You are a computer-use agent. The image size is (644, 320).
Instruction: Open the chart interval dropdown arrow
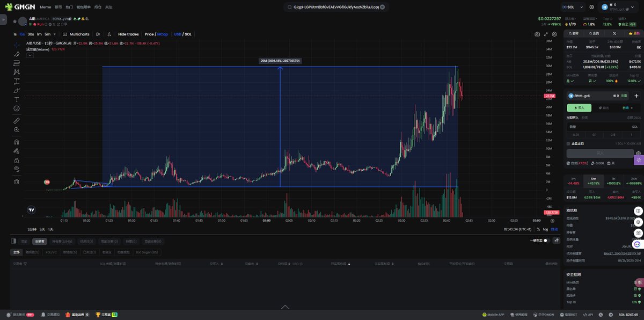(55, 34)
